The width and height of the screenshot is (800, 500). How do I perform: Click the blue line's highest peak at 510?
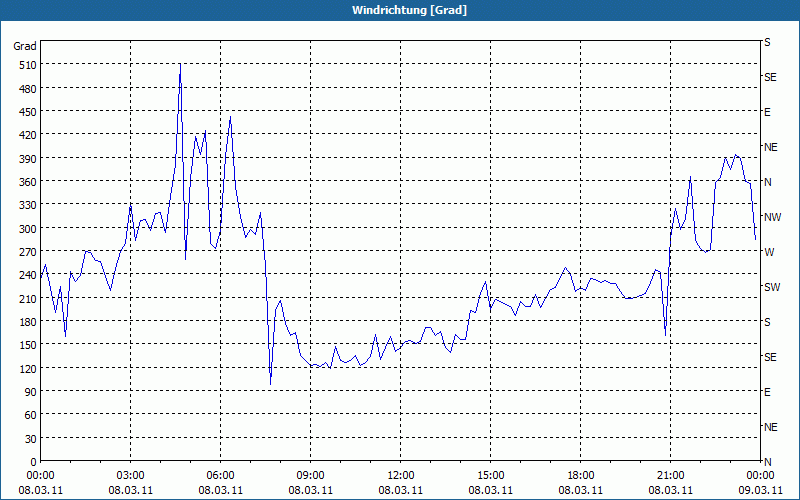pos(180,65)
